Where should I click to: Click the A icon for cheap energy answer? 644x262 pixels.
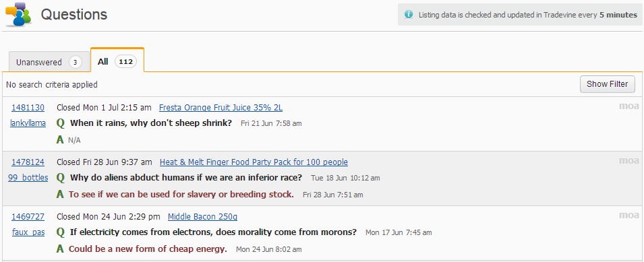[x=60, y=249]
